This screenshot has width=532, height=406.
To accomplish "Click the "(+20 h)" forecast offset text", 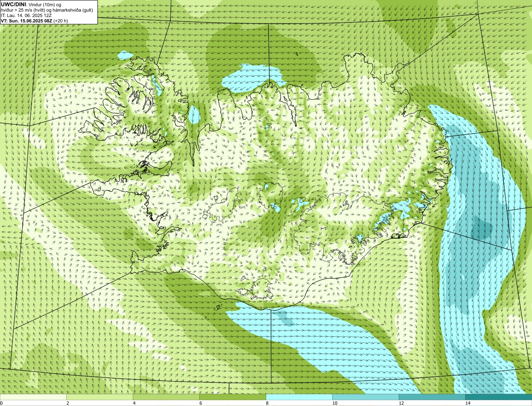I will coord(61,21).
